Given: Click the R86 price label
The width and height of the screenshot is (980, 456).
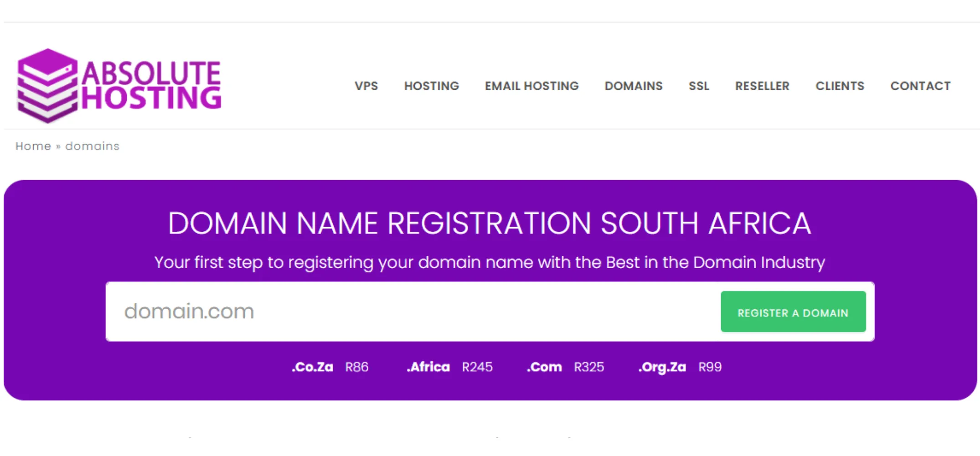Looking at the screenshot, I should pos(356,367).
